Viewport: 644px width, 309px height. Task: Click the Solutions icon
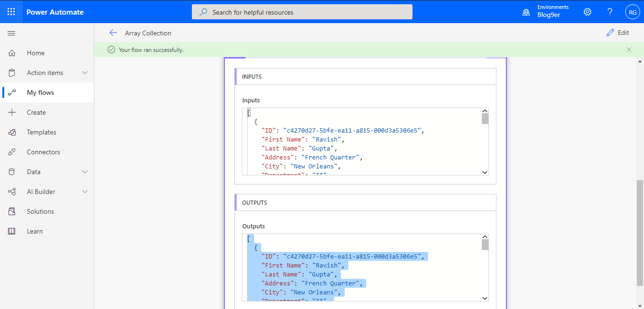(x=12, y=211)
